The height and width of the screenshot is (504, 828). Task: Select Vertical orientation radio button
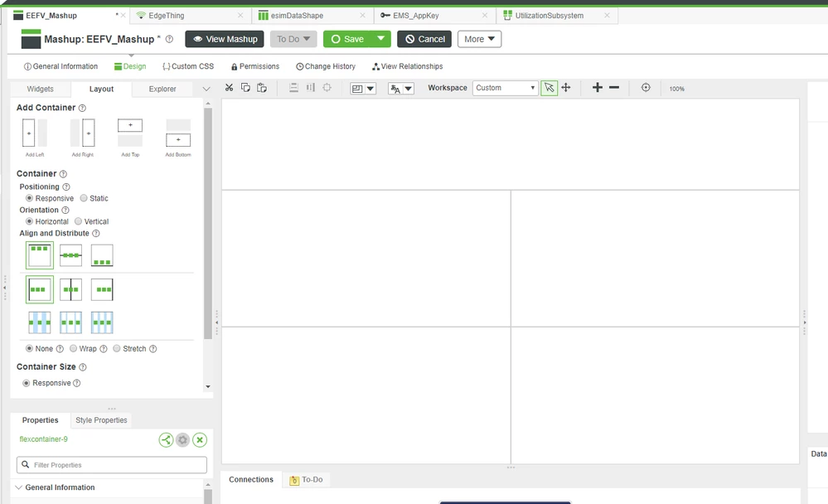click(x=78, y=221)
